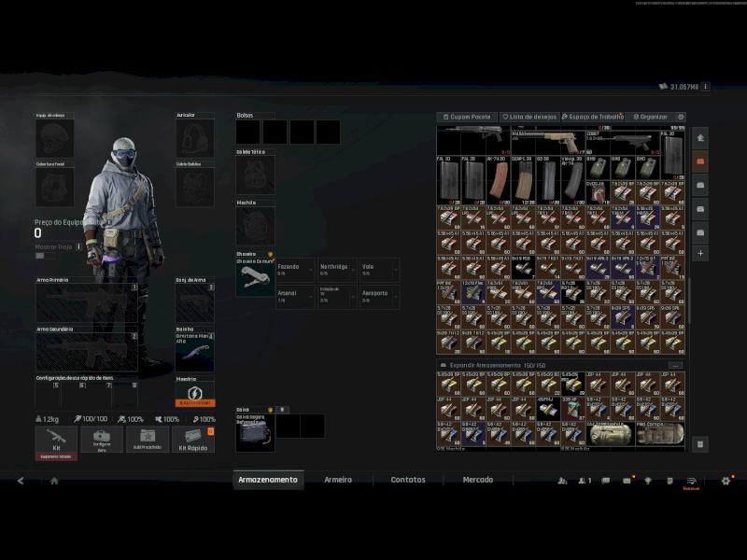The image size is (747, 560).
Task: Select the tan SCAR-L 30 magazine
Action: 524,180
